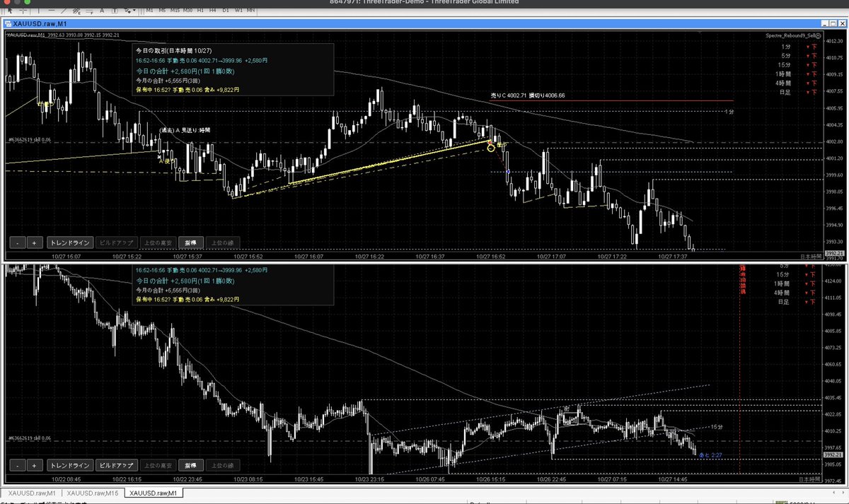Toggle 指標 button in upper chart
The height and width of the screenshot is (504, 849).
coord(190,242)
